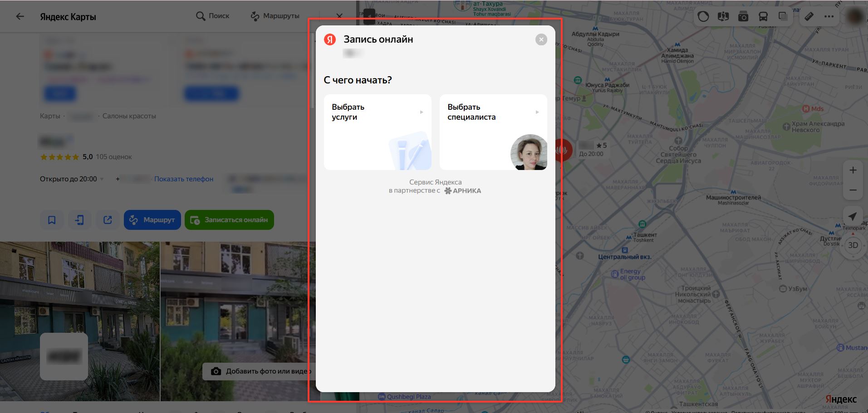The height and width of the screenshot is (413, 868).
Task: Select the ruler distance tool
Action: (x=809, y=17)
